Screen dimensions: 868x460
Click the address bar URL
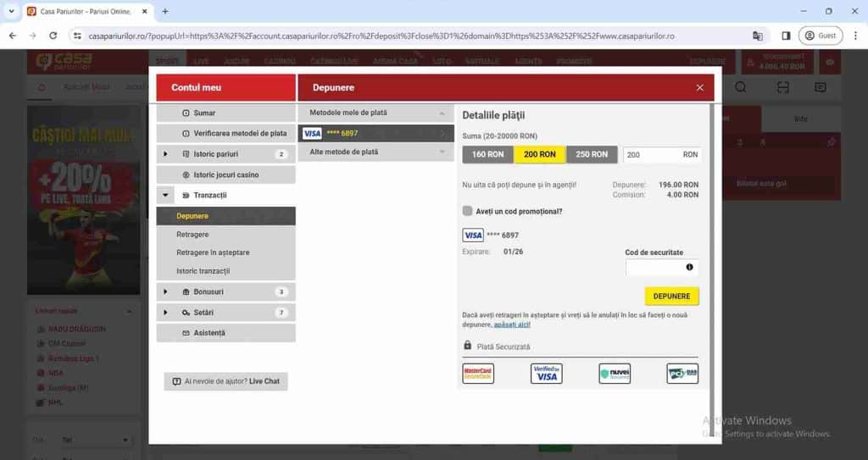click(381, 36)
